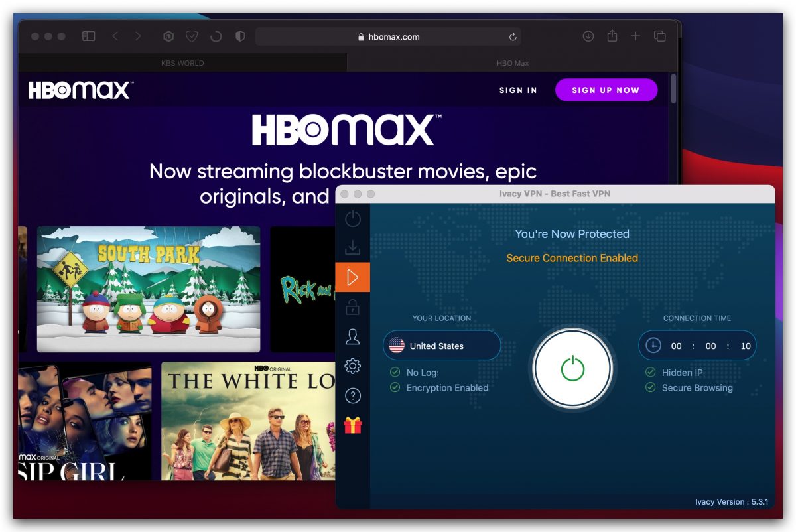
Task: Click the SIGN UP NOW button
Action: click(x=606, y=90)
